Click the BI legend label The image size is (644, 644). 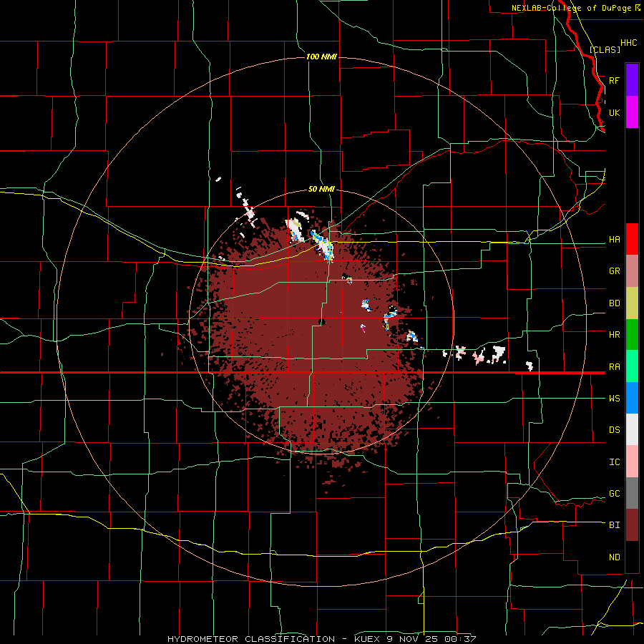tap(614, 525)
